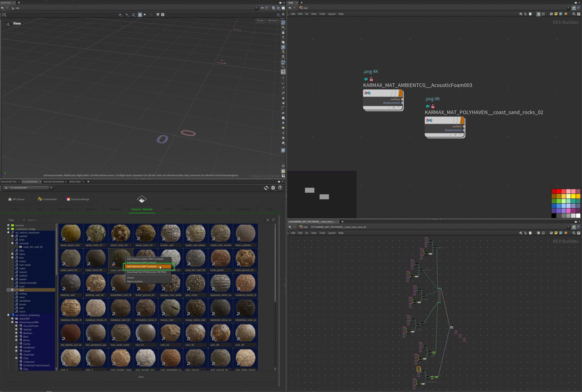Switch to the Geometry Spreadsheet tab
The height and width of the screenshot is (392, 582).
54,182
